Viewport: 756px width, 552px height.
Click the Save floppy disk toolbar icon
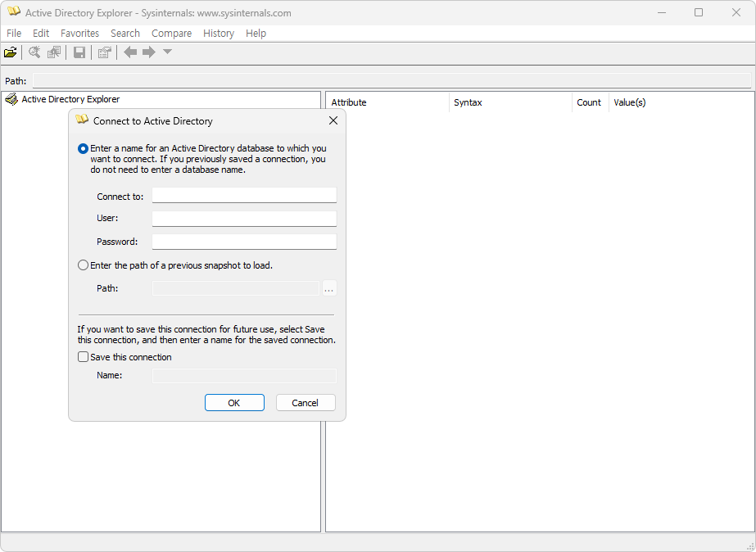click(x=79, y=52)
